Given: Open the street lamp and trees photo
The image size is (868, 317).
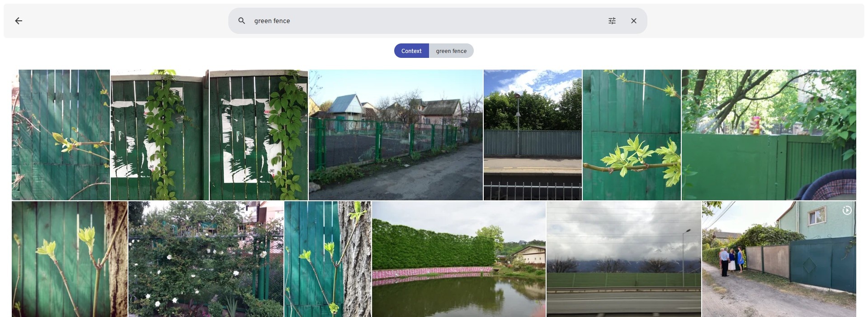Looking at the screenshot, I should click(x=533, y=135).
